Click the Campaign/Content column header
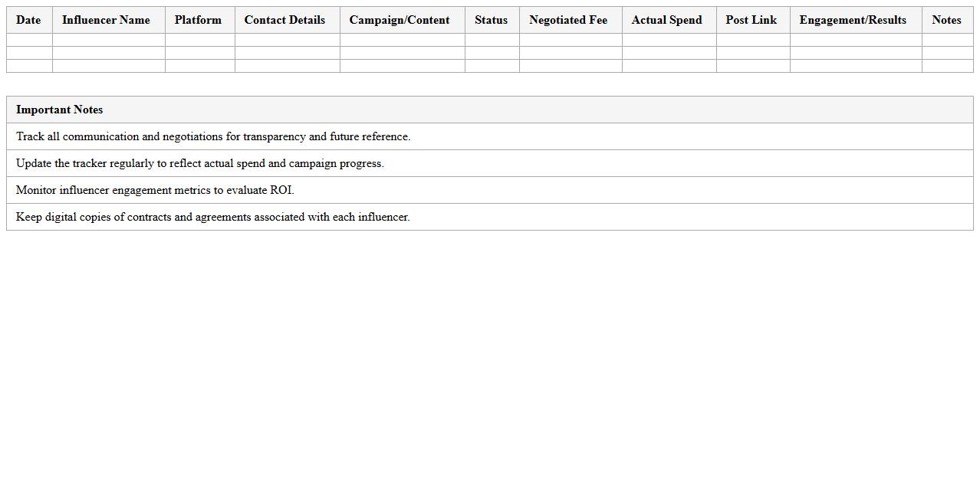980x498 pixels. coord(400,20)
